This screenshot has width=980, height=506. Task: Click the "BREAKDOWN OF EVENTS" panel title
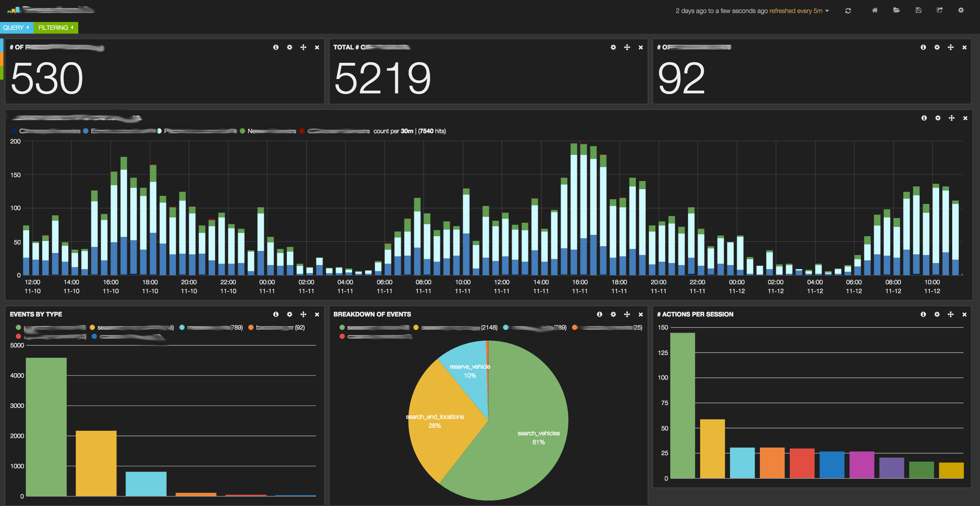coord(372,314)
